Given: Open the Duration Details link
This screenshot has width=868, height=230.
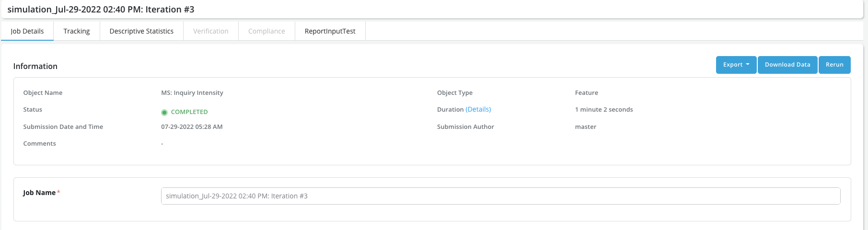Looking at the screenshot, I should pos(478,109).
